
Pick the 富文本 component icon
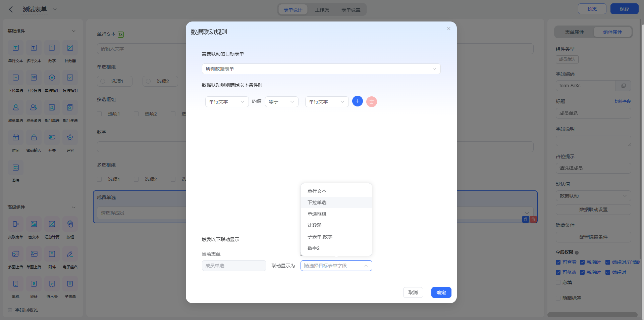pyautogui.click(x=34, y=224)
